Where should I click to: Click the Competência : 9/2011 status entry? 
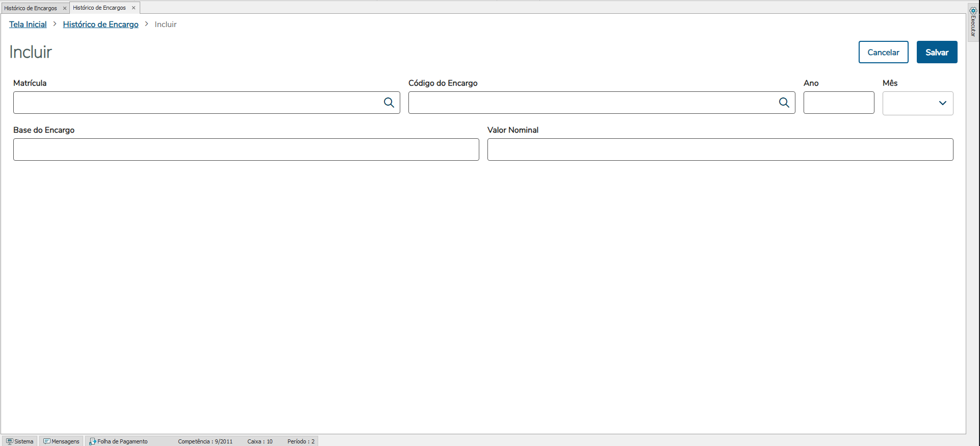[205, 441]
